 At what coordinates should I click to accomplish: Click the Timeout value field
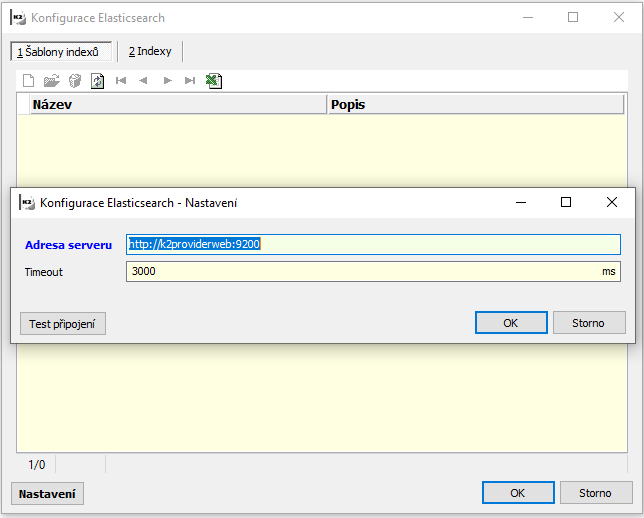(x=373, y=272)
